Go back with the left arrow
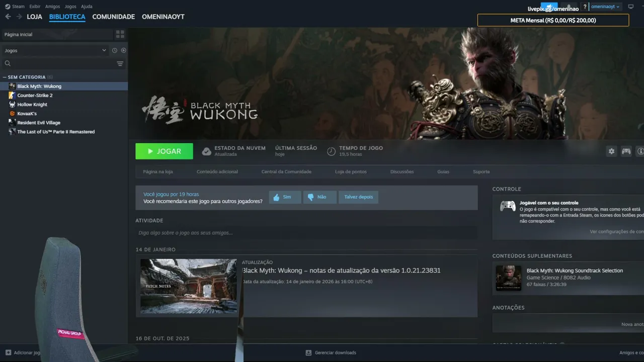 click(x=8, y=17)
